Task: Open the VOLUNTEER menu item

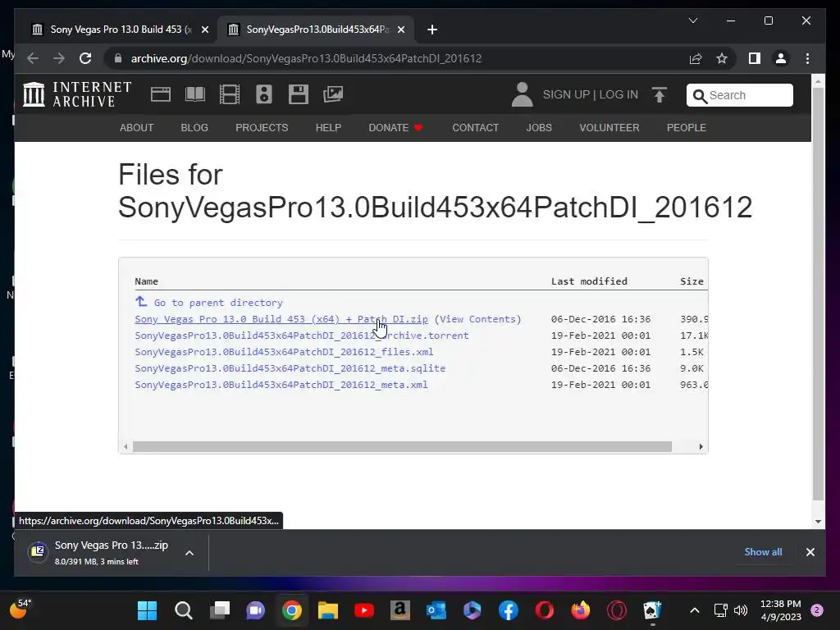Action: 609,127
